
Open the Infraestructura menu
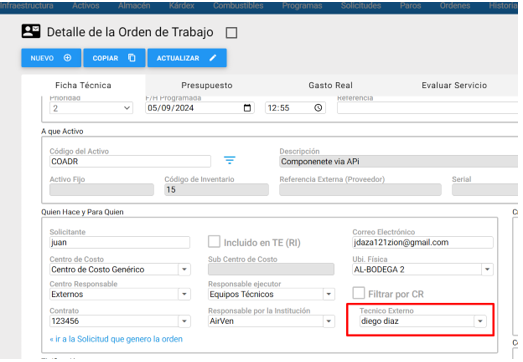(x=27, y=6)
